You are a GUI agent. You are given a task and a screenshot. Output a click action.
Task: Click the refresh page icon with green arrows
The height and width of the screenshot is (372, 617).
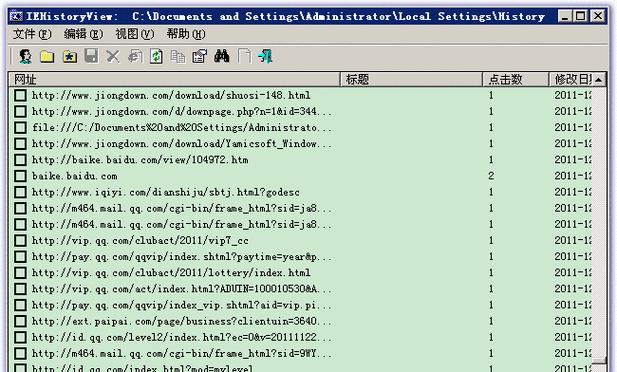coord(156,57)
